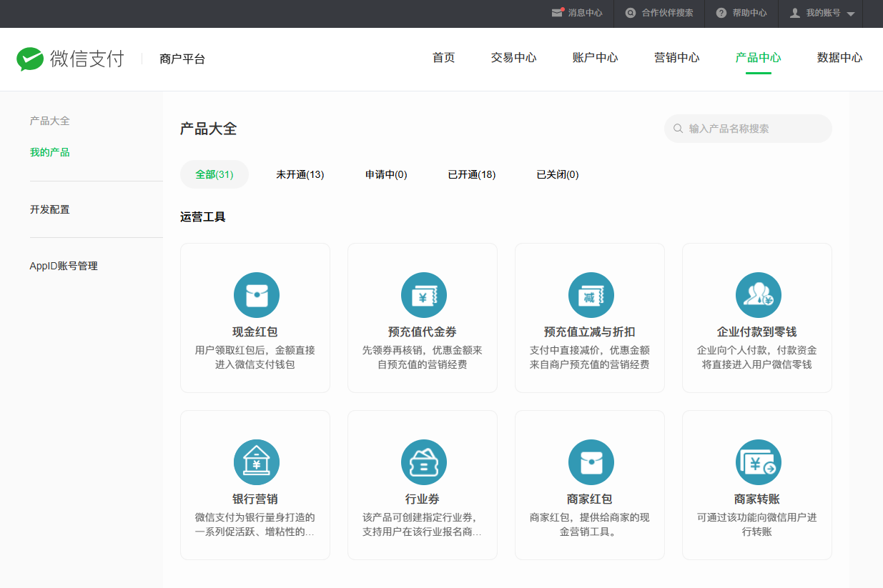This screenshot has height=588, width=883.
Task: Click the 行业券 card title
Action: click(423, 499)
